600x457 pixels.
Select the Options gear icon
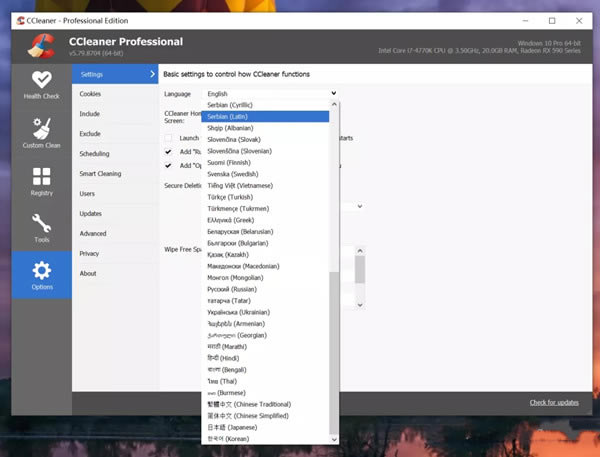pyautogui.click(x=41, y=275)
